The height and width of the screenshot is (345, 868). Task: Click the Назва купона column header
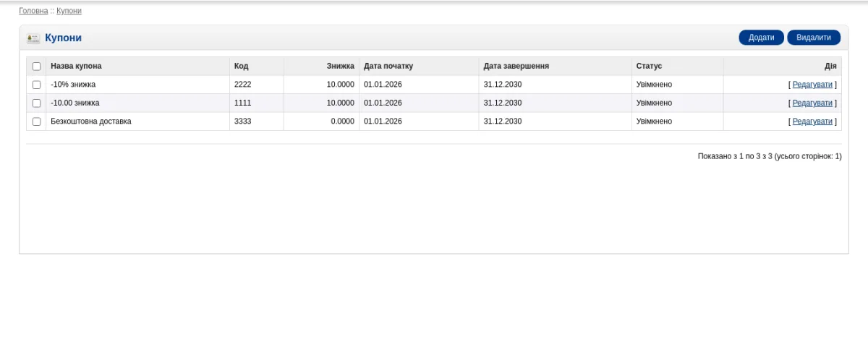click(x=76, y=66)
